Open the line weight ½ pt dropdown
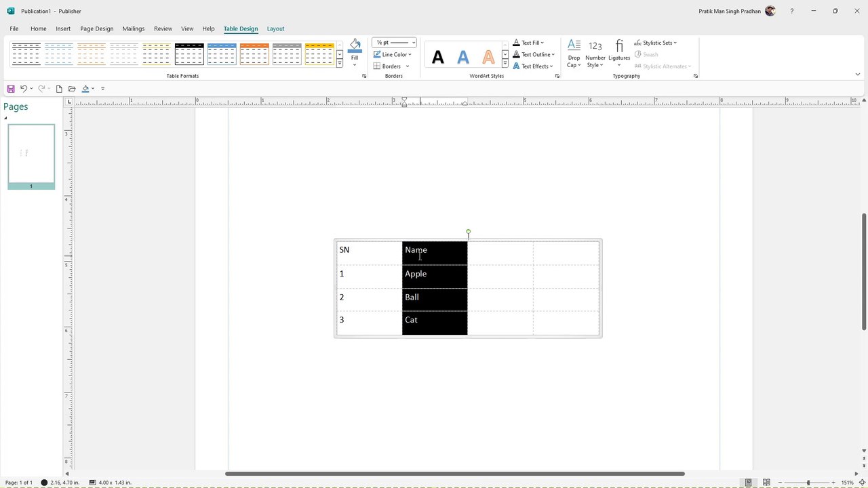 [x=395, y=43]
